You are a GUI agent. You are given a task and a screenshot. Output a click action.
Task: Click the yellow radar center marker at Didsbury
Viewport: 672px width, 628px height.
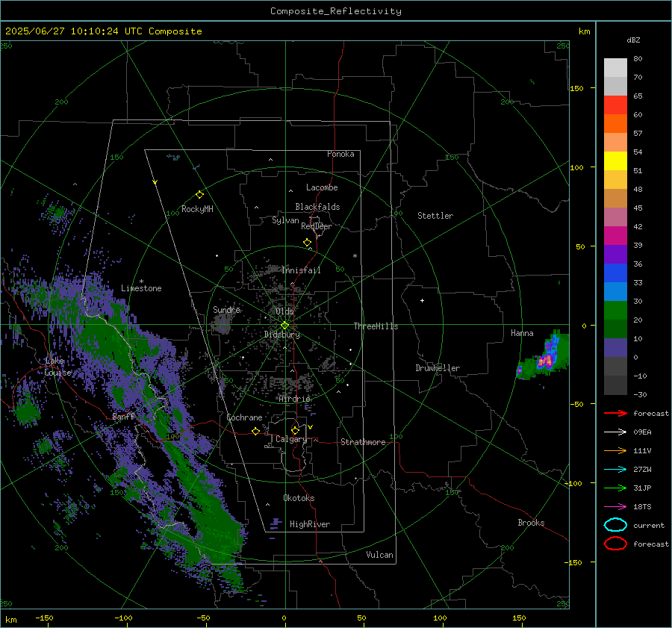[284, 326]
